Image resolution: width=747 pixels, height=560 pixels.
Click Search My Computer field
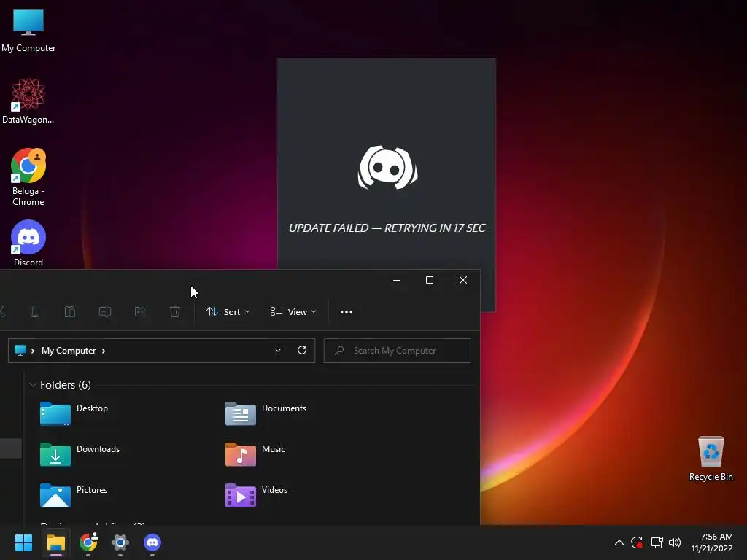tap(398, 351)
